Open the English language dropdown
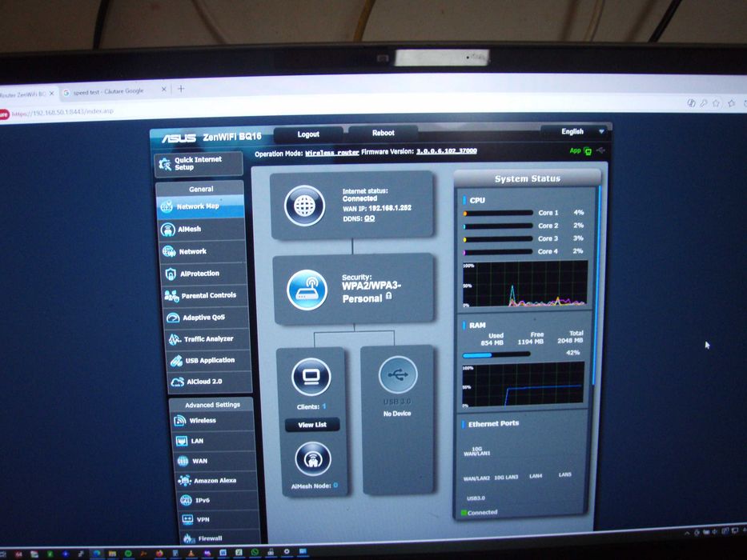This screenshot has height=560, width=747. 576,131
